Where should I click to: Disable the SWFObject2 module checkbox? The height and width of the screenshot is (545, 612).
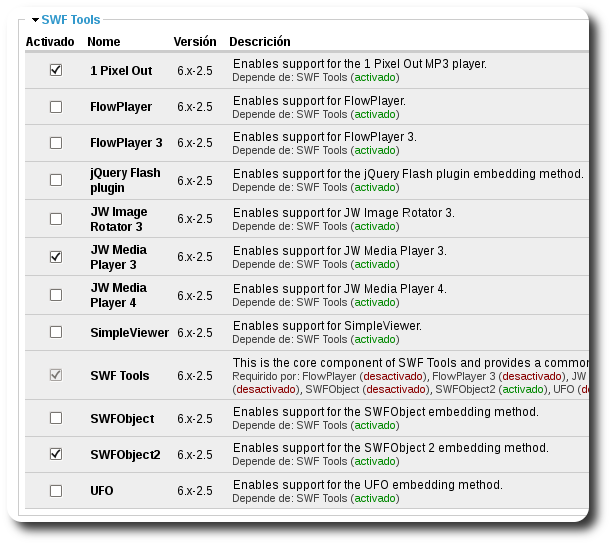56,454
